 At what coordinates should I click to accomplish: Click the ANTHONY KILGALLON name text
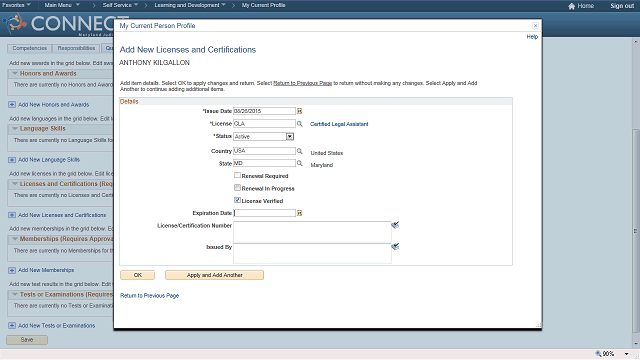[x=154, y=63]
